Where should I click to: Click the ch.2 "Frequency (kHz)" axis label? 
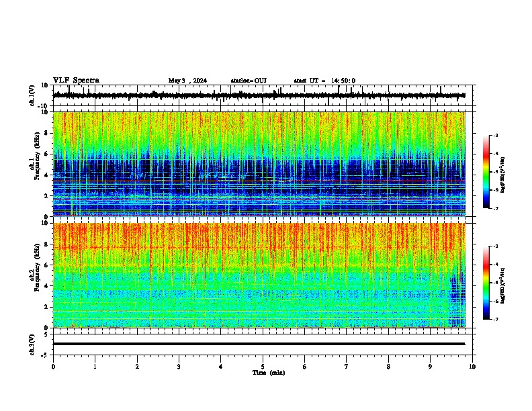tap(37, 267)
